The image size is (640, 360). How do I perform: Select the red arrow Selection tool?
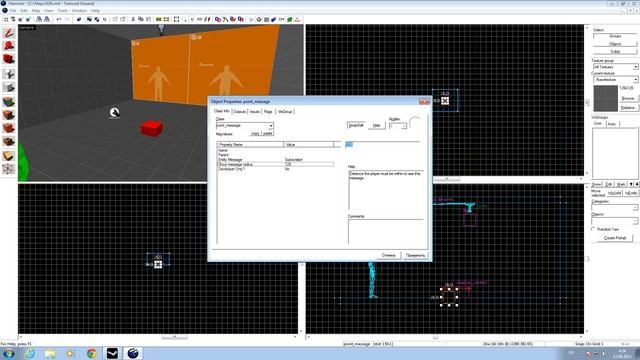(x=9, y=33)
